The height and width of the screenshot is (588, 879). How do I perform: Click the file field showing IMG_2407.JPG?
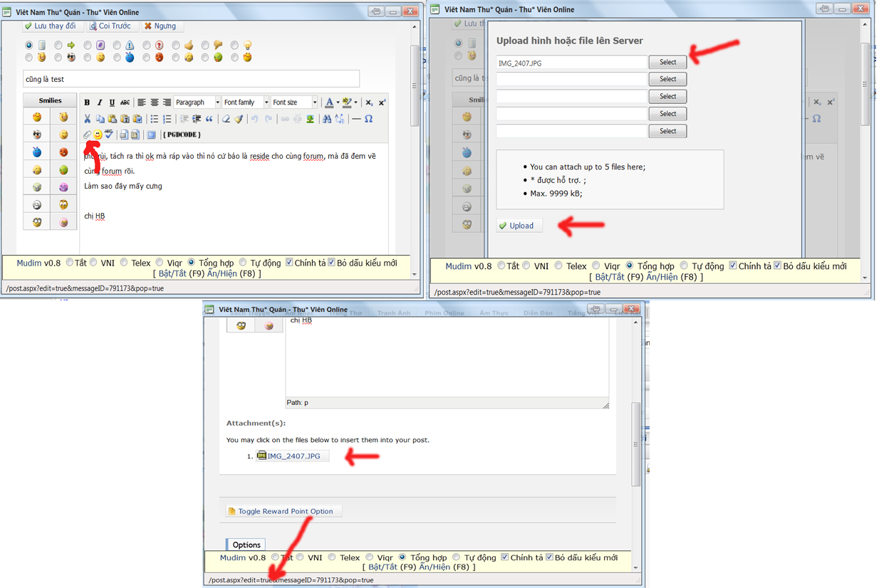(x=572, y=63)
